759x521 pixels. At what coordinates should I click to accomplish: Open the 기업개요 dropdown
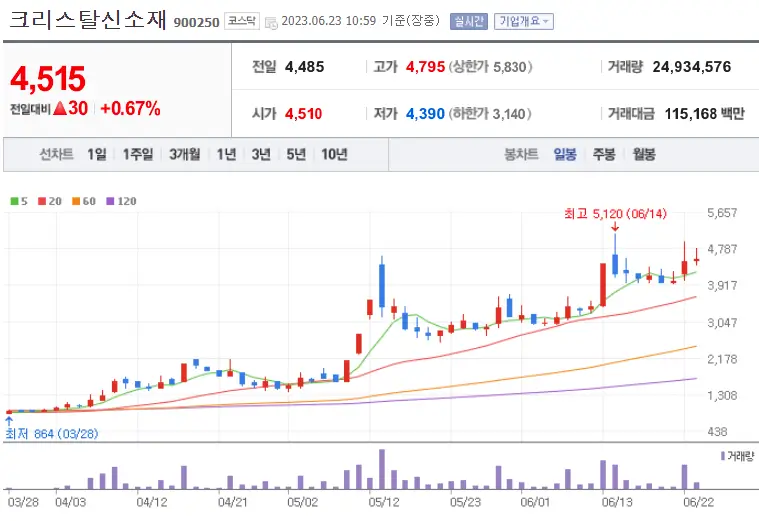point(524,21)
